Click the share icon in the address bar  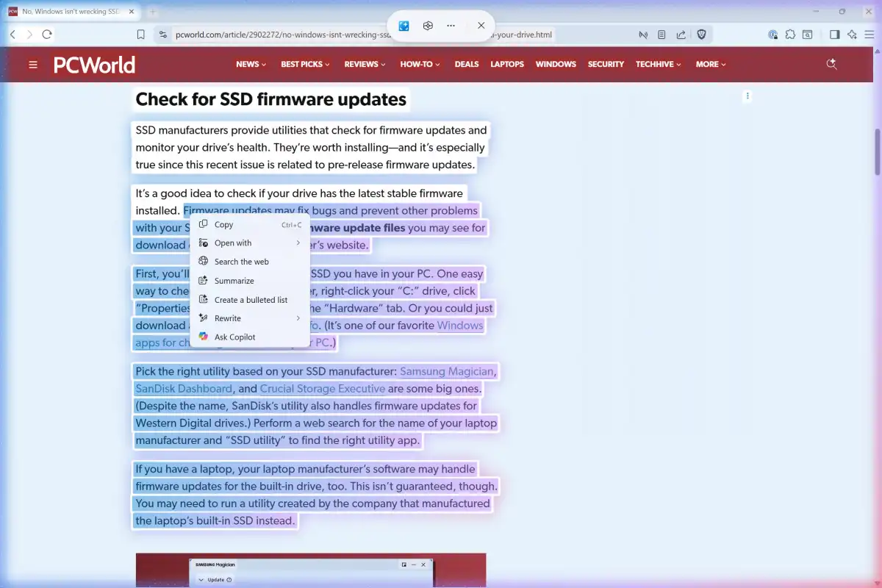pyautogui.click(x=681, y=35)
